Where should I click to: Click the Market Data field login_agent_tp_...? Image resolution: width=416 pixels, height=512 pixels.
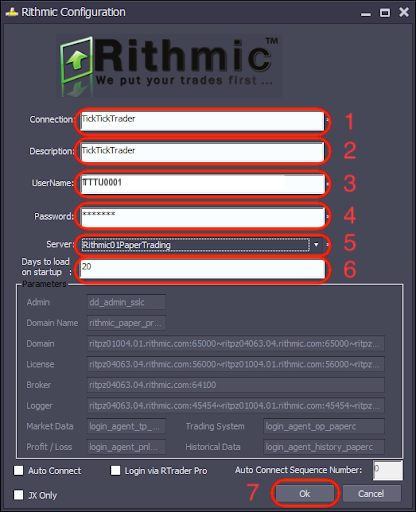point(126,426)
